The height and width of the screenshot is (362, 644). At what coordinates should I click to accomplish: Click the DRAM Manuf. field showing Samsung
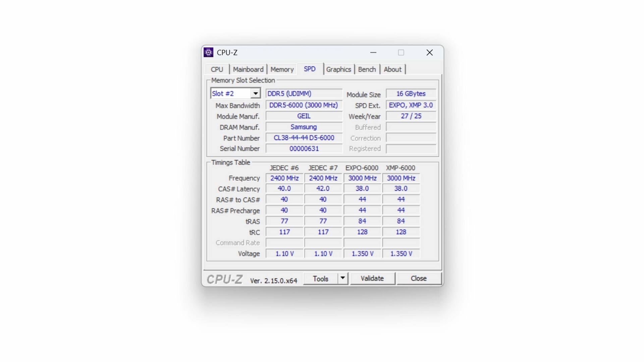(304, 127)
